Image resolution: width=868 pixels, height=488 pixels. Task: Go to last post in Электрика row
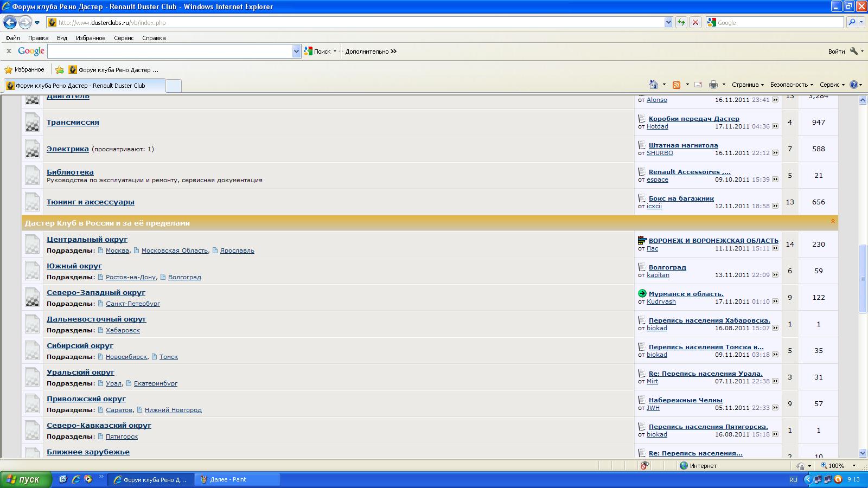[x=775, y=153]
